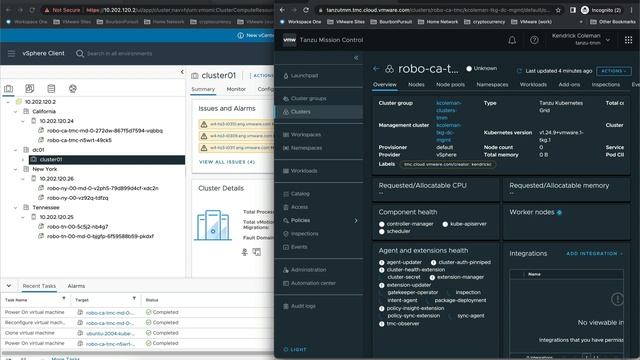
Task: Expand cluster01 tree node
Action: (x=23, y=160)
